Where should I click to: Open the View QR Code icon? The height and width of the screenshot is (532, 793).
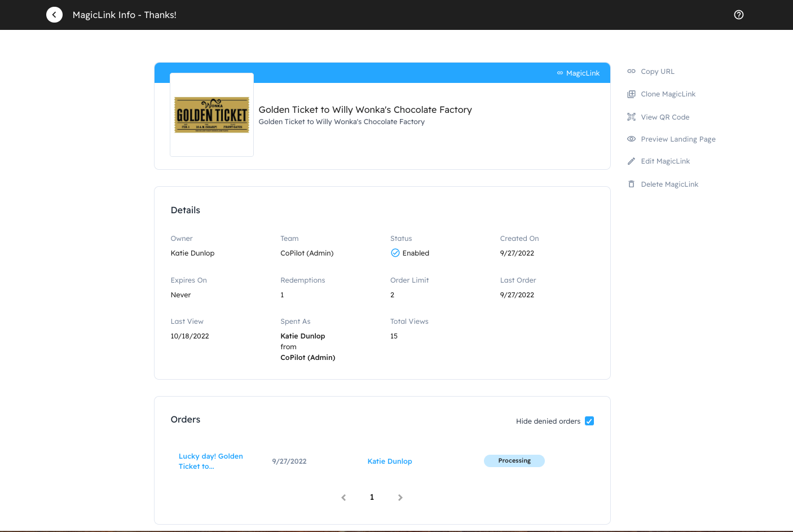point(631,117)
